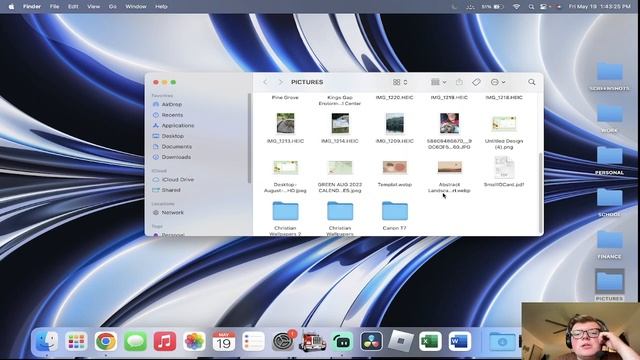Screen dimensions: 640x360
Task: Select the Canon T7 folder
Action: click(x=395, y=211)
